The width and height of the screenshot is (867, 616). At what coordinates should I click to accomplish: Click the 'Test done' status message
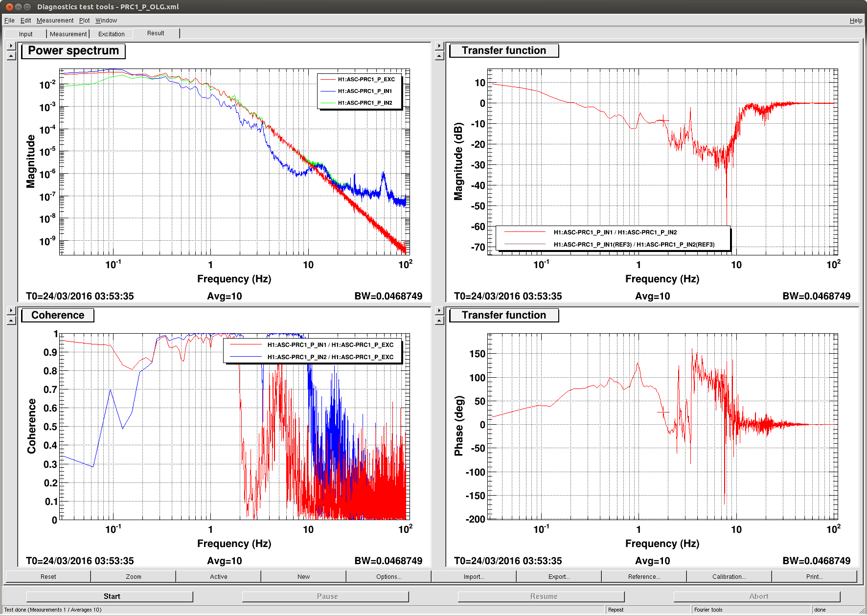tap(53, 610)
